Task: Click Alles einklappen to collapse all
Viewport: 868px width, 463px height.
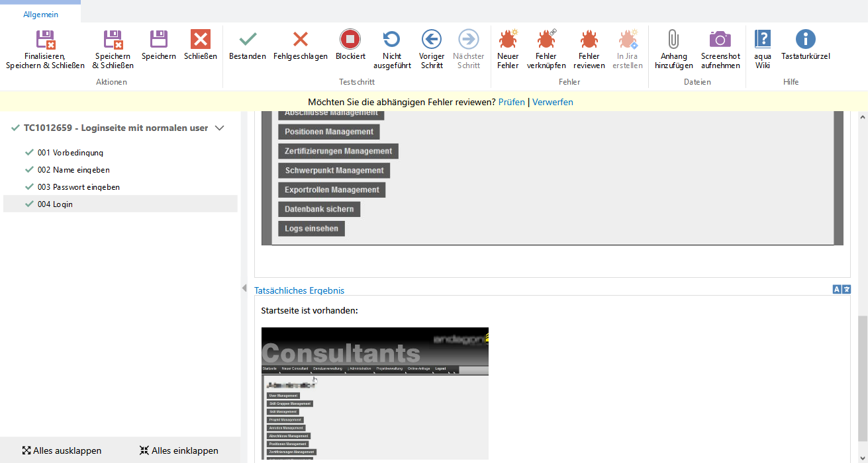Action: pos(179,450)
